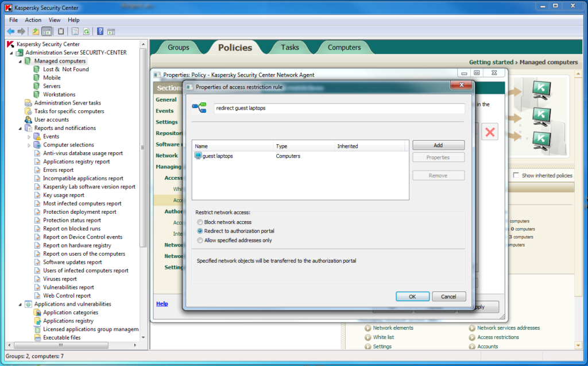Click the Administration Server SECURITY-CENTER server icon
This screenshot has height=366, width=588.
20,52
